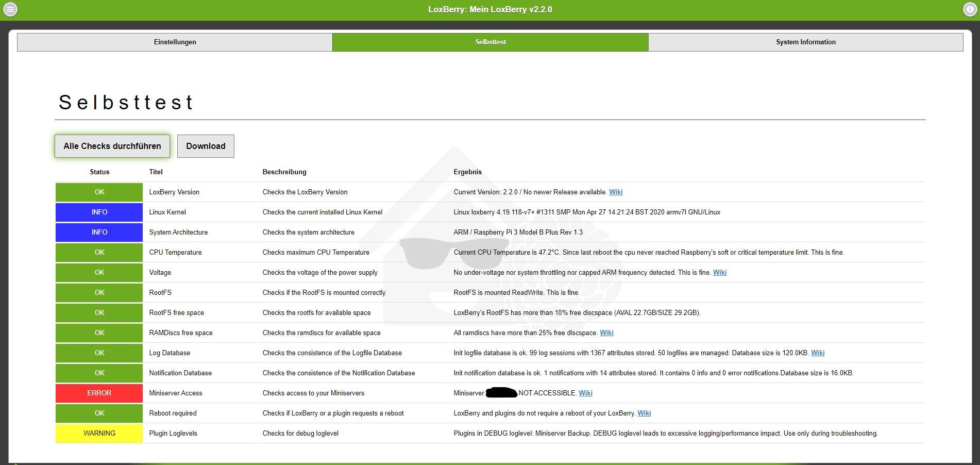This screenshot has width=980, height=465.
Task: Click the Raspberry Pi 3 Model B result
Action: click(518, 232)
